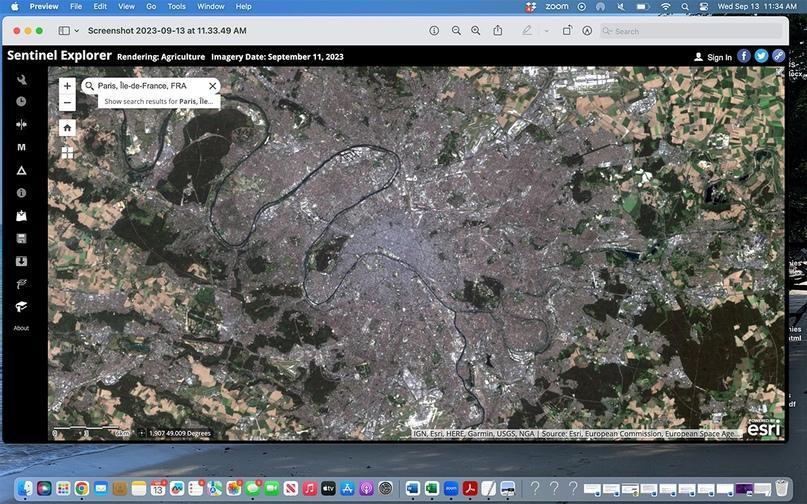Open Zoom menu bar status item
This screenshot has height=504, width=807.
pos(557,7)
